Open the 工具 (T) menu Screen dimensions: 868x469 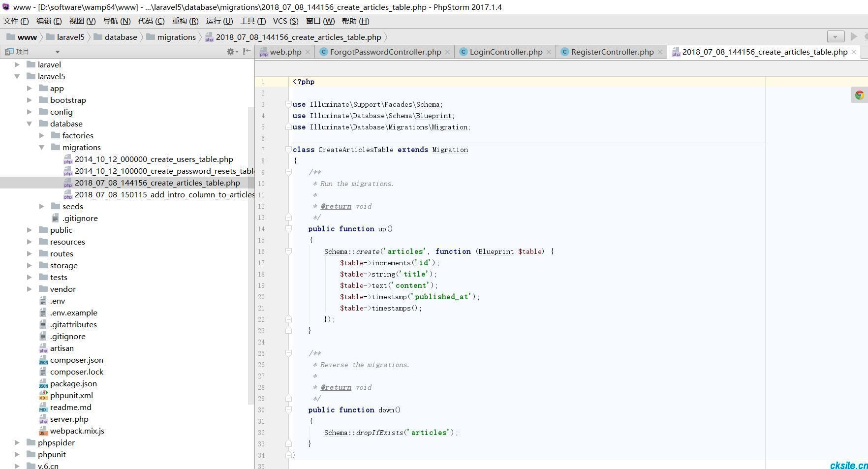click(253, 21)
